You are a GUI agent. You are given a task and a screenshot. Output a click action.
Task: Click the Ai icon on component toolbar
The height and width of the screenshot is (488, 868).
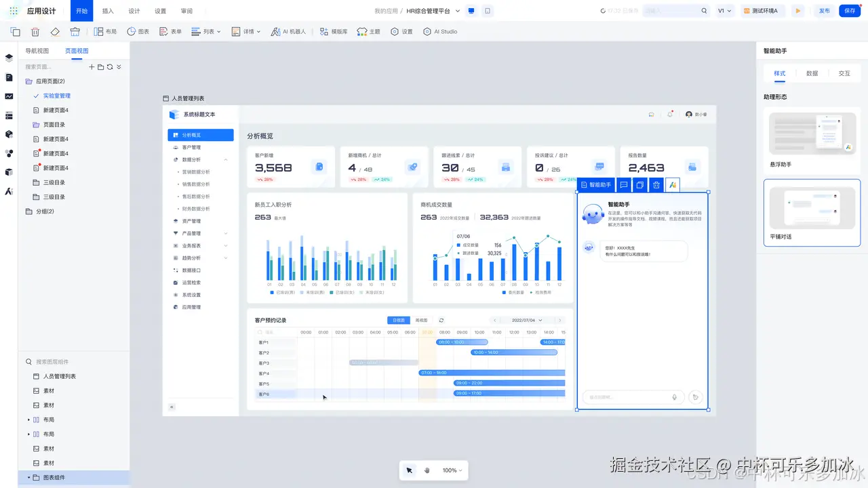coord(672,184)
